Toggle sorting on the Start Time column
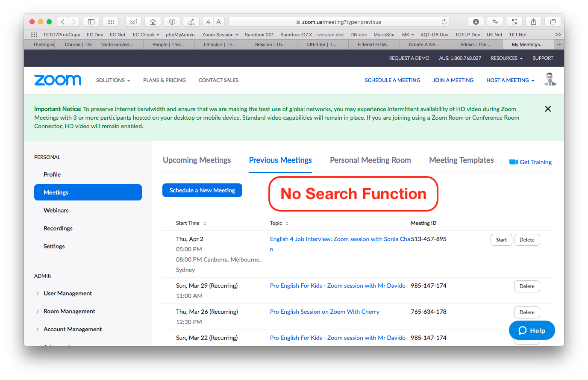 (x=204, y=223)
